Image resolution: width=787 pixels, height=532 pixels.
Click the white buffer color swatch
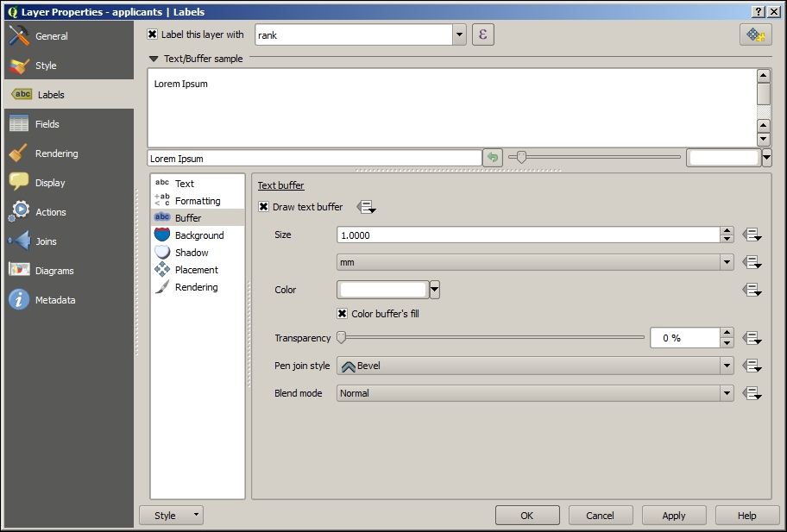(383, 290)
